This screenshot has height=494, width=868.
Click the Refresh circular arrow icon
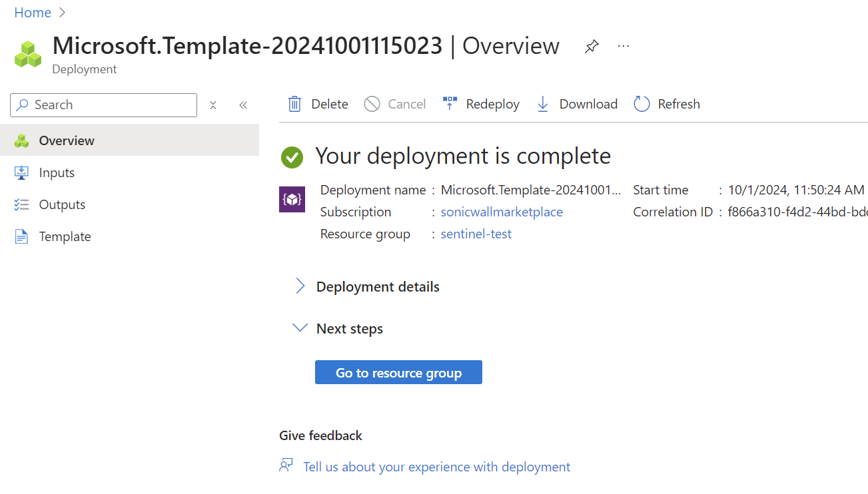(x=642, y=104)
